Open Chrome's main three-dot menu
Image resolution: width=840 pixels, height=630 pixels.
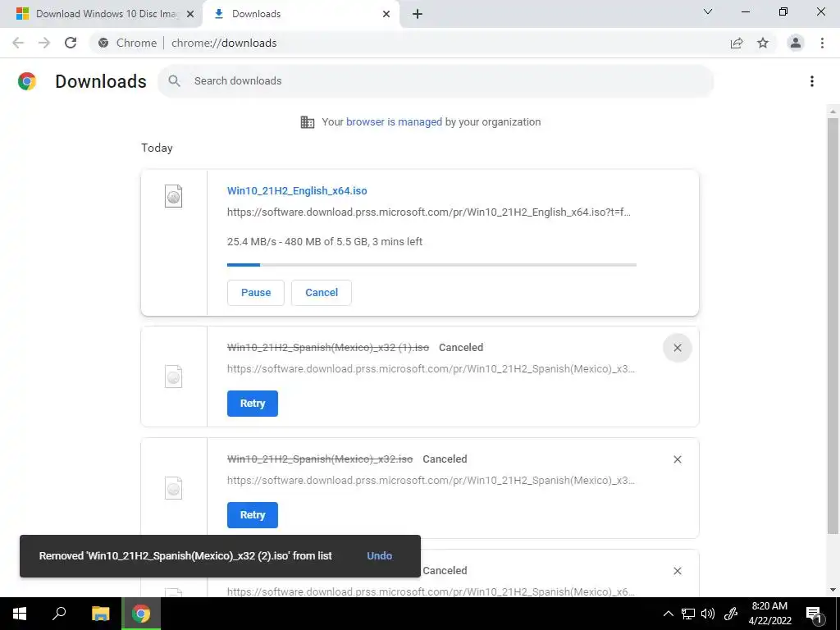point(822,43)
